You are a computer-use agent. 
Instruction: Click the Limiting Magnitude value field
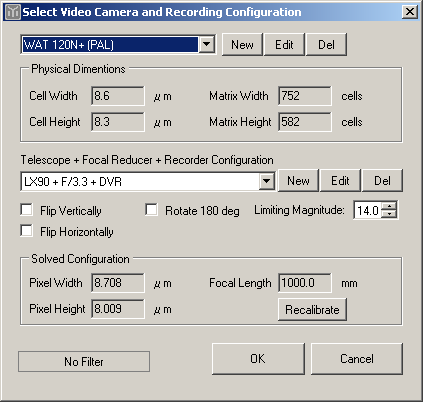[x=368, y=210]
